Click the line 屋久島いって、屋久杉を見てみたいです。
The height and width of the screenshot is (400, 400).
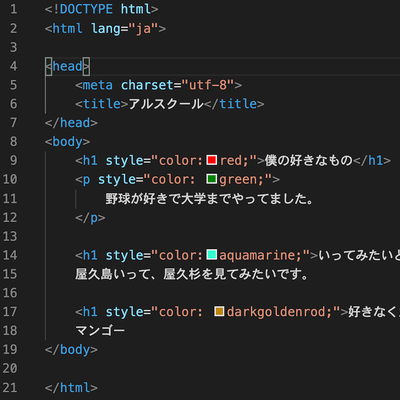(x=192, y=274)
